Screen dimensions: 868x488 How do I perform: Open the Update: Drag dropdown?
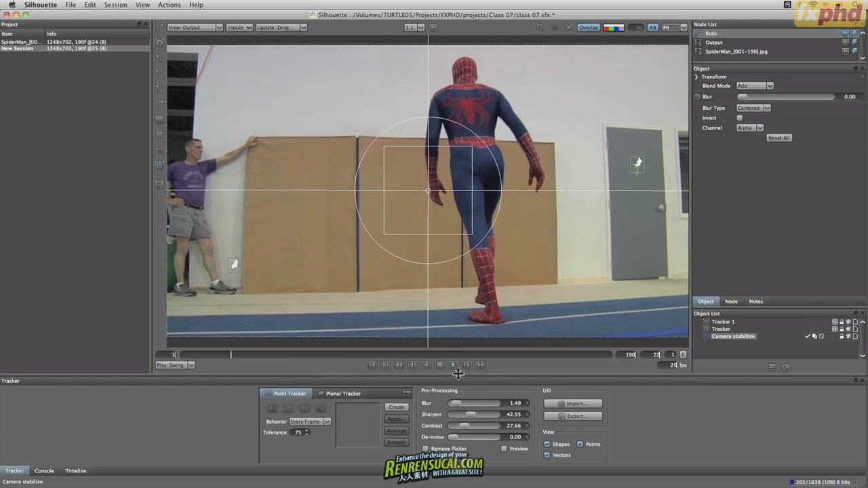click(x=281, y=28)
